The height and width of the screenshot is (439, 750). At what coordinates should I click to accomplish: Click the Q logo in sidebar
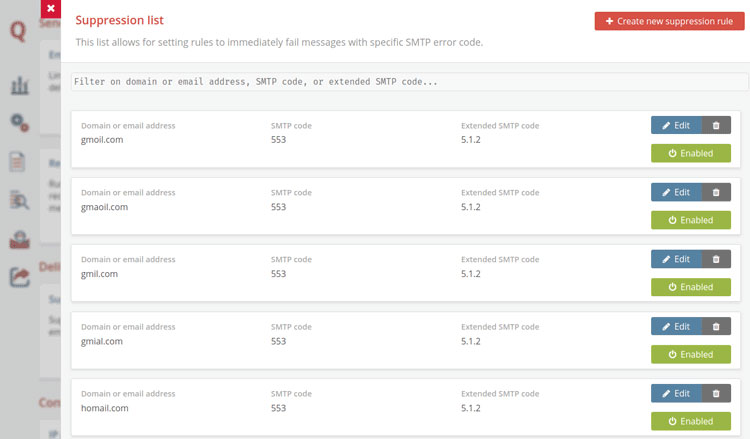tap(17, 32)
